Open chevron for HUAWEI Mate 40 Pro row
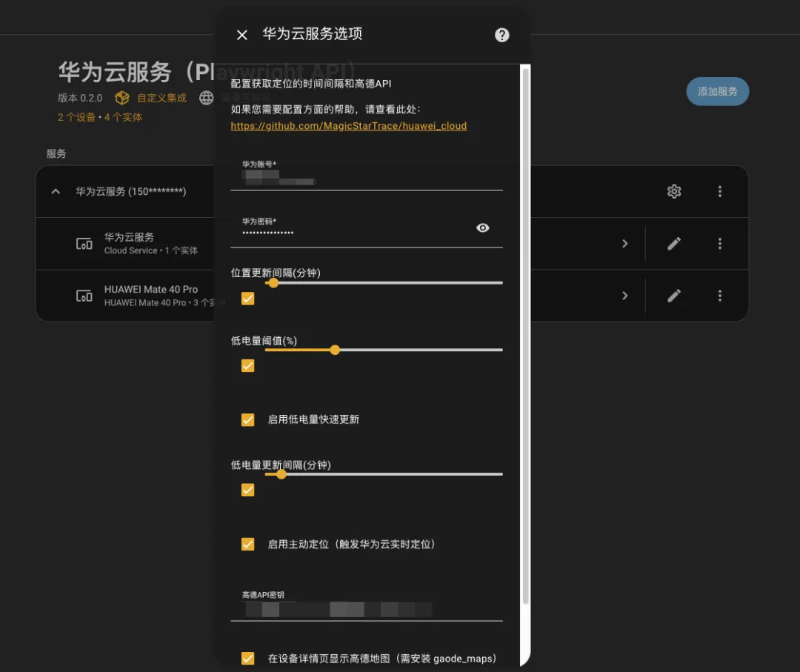Screen dimensions: 800x672 point(625,296)
